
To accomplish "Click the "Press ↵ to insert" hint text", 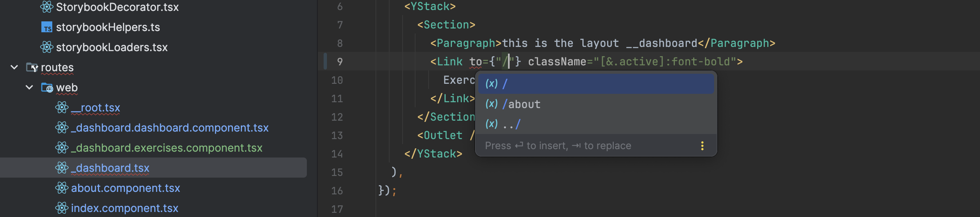I will (x=526, y=146).
